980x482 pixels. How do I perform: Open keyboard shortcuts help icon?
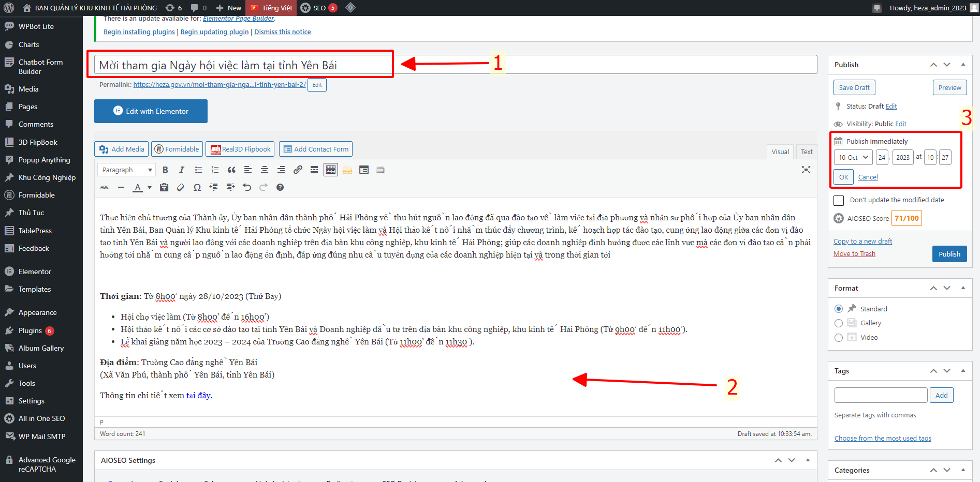click(x=280, y=188)
